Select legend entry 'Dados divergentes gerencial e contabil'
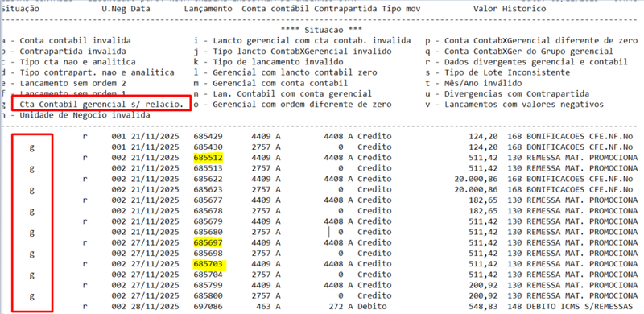This screenshot has width=644, height=314. (x=536, y=62)
